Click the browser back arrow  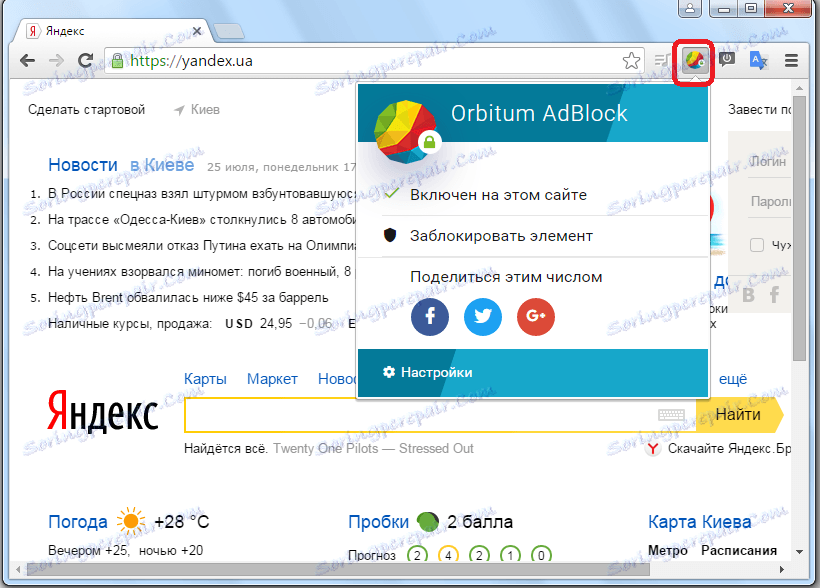(x=27, y=61)
